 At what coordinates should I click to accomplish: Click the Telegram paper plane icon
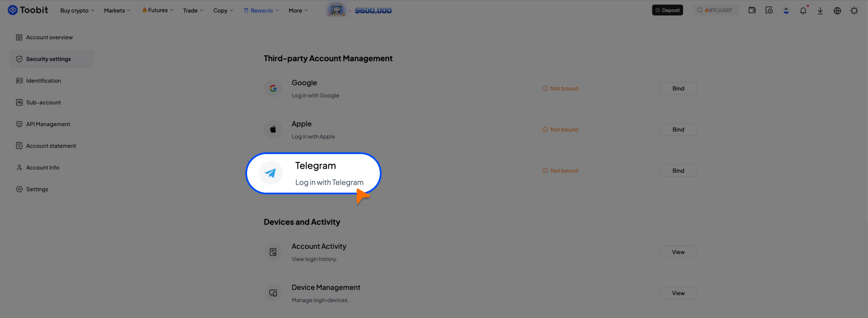[x=270, y=173]
